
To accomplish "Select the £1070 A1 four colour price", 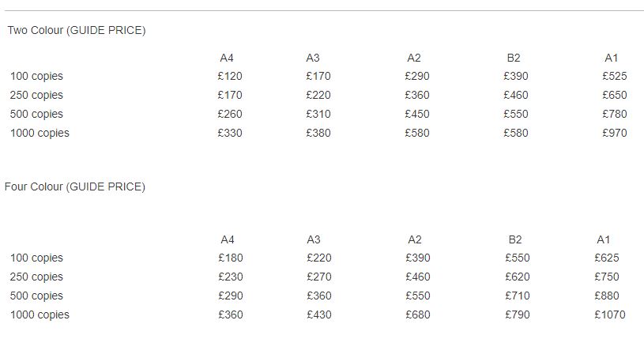I will [610, 315].
